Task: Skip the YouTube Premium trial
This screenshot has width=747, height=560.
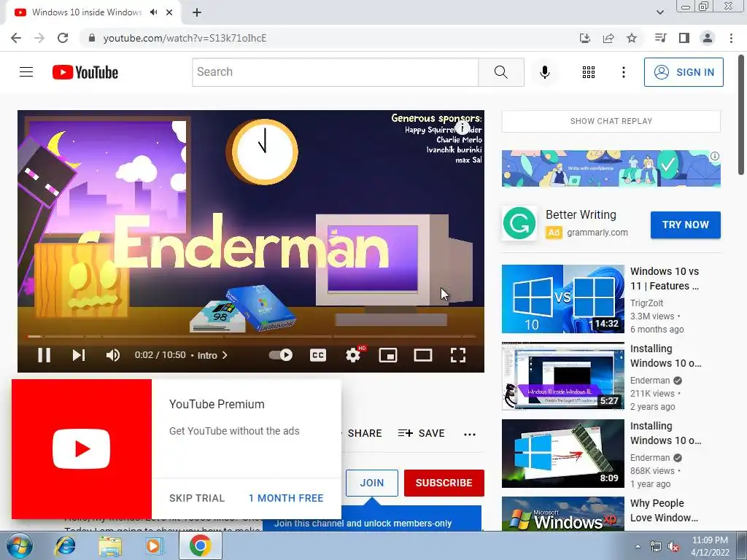Action: [x=197, y=498]
